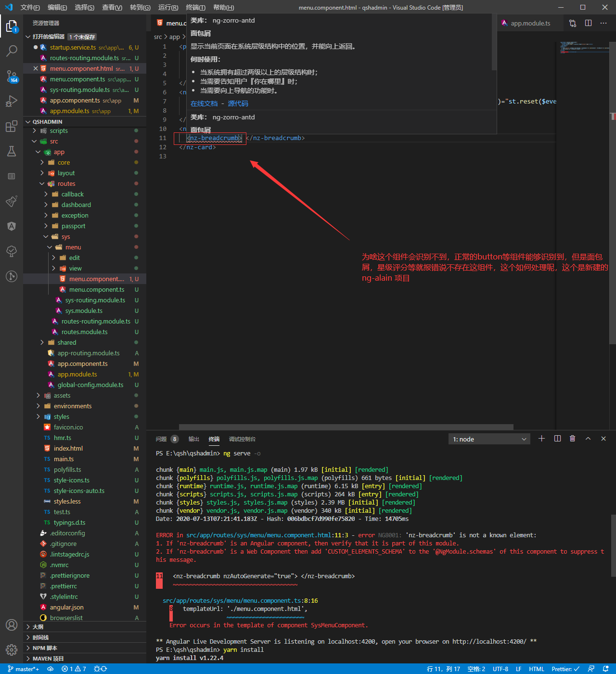
Task: Change indentation via 空格: 2
Action: [476, 669]
